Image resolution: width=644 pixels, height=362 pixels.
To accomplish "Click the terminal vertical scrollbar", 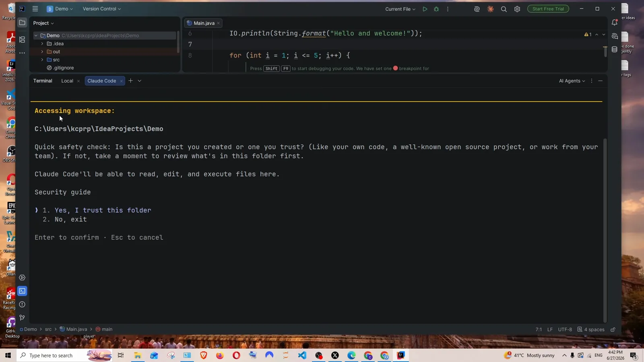I will point(605,230).
